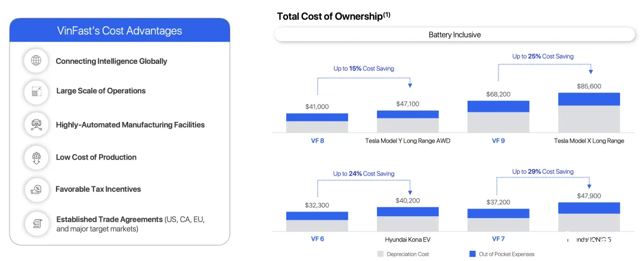Click the Tesla Model Y Long Range AWD label
The image size is (644, 261).
click(x=408, y=141)
